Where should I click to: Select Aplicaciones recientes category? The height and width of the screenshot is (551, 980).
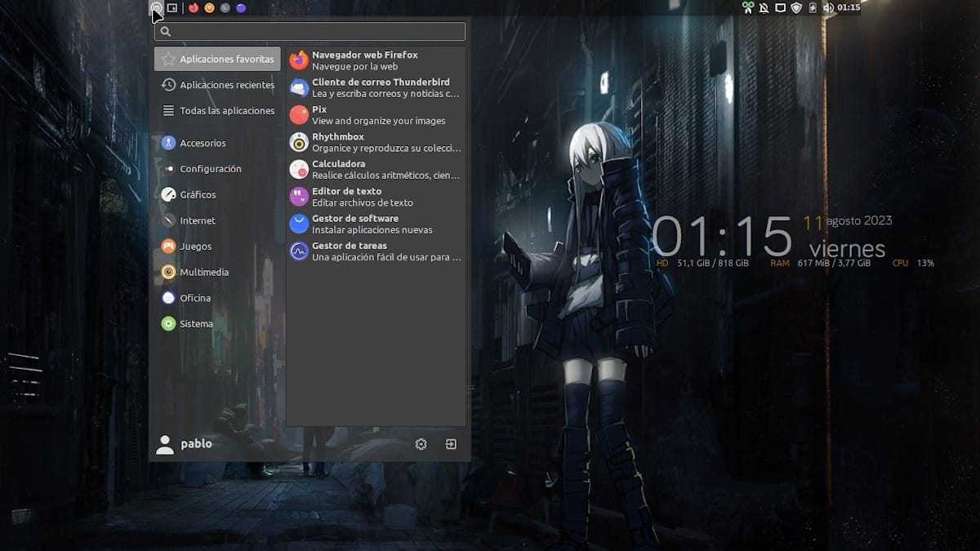point(217,85)
